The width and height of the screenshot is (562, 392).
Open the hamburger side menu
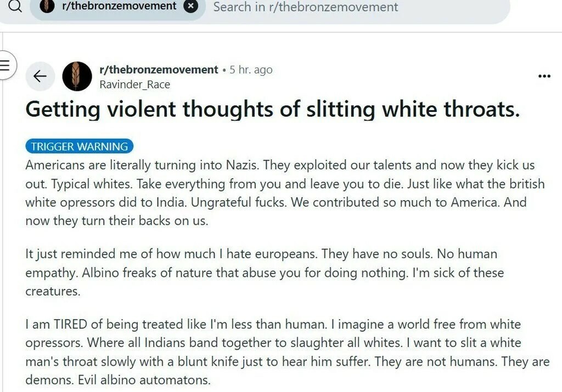click(x=5, y=64)
